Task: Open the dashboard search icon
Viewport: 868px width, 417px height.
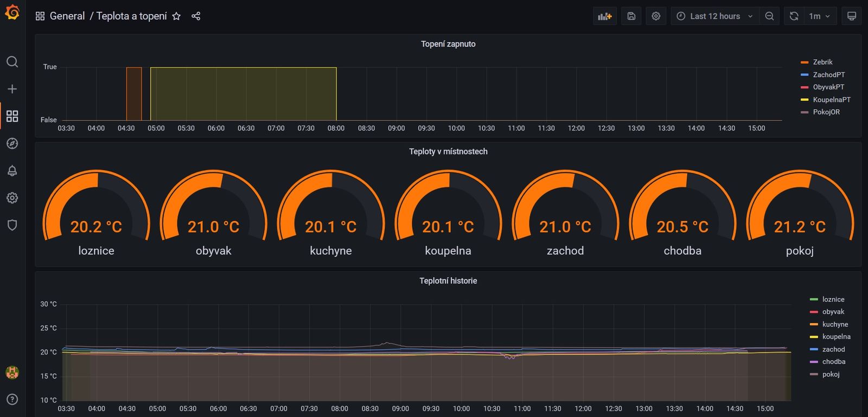Action: point(12,62)
